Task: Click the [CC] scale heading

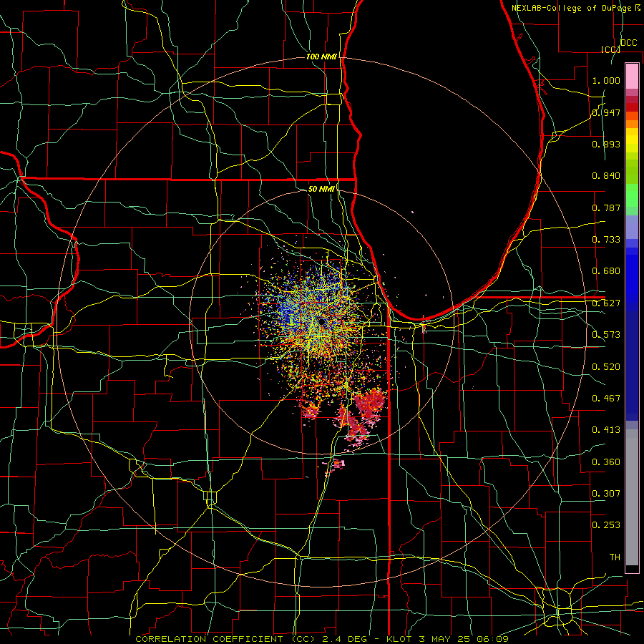Action: pyautogui.click(x=610, y=49)
